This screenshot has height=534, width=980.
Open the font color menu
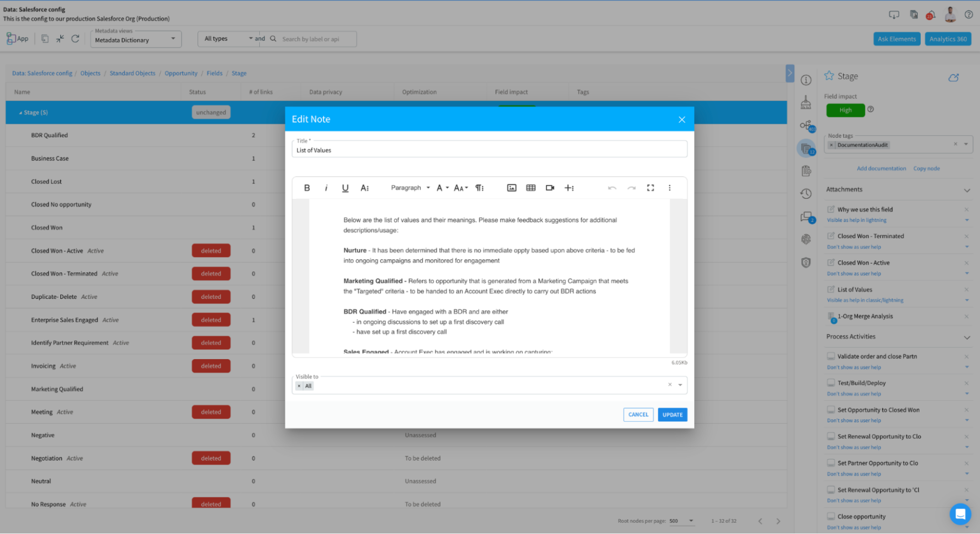click(442, 188)
